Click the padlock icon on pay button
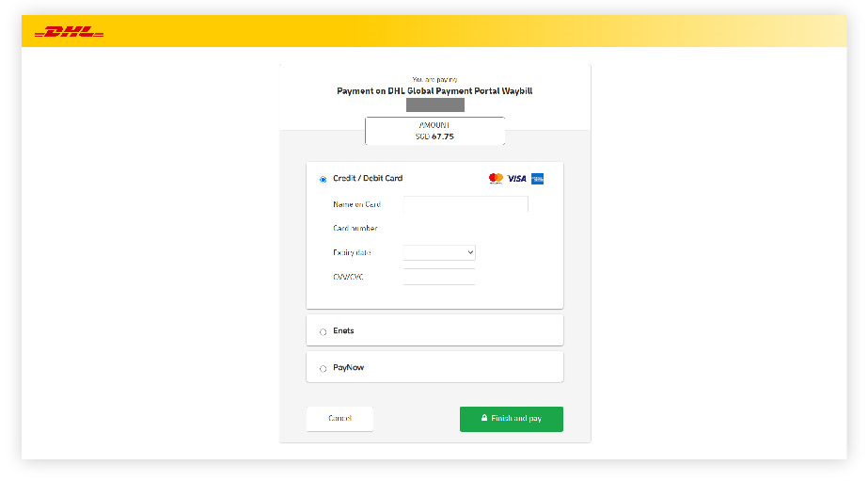The image size is (868, 481). (x=484, y=418)
